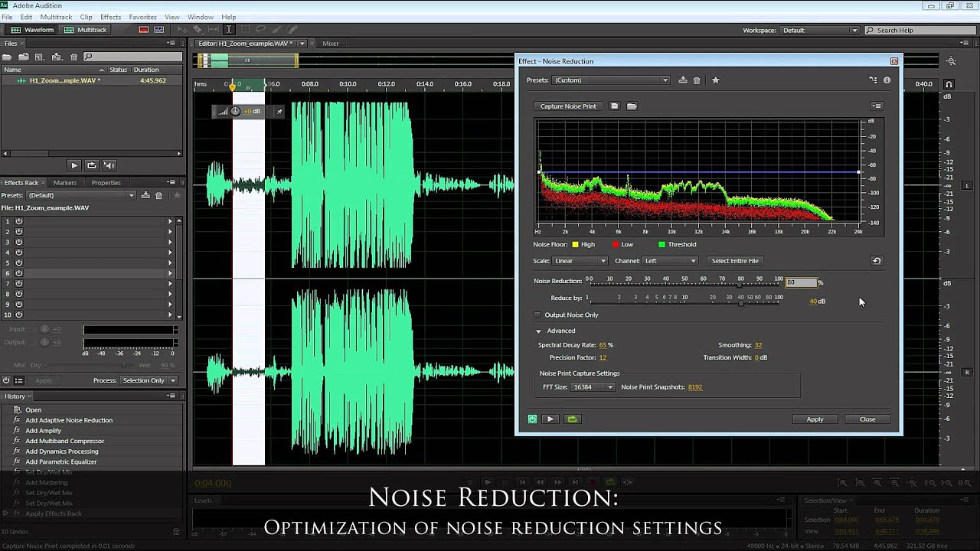Toggle loop playback in Files panel preview

[92, 165]
